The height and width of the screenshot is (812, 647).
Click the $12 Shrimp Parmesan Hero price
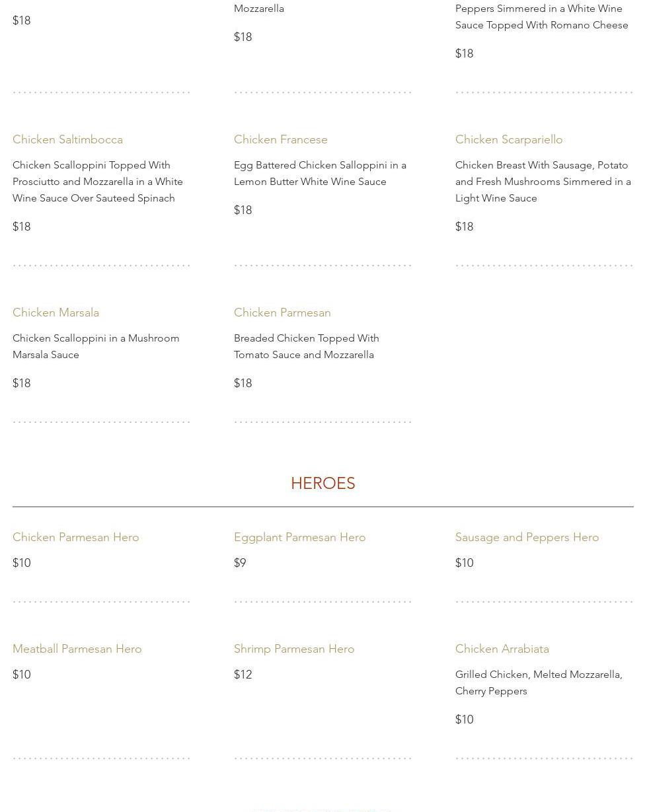click(243, 675)
